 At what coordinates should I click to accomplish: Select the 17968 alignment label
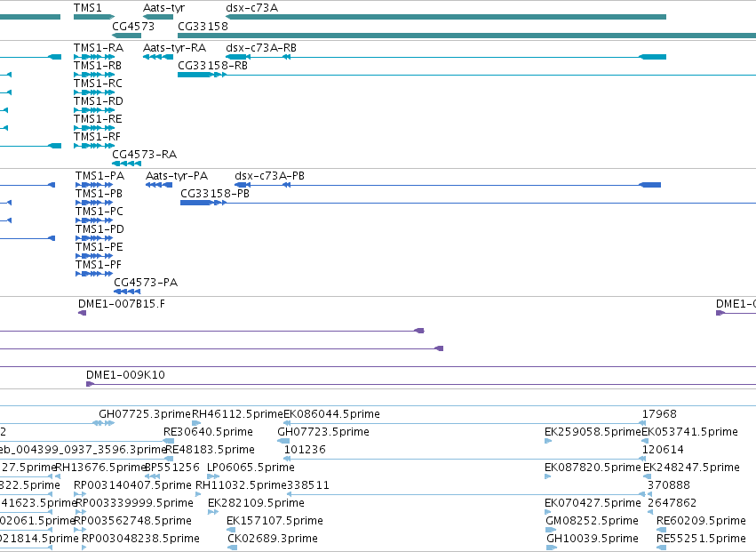click(x=659, y=414)
